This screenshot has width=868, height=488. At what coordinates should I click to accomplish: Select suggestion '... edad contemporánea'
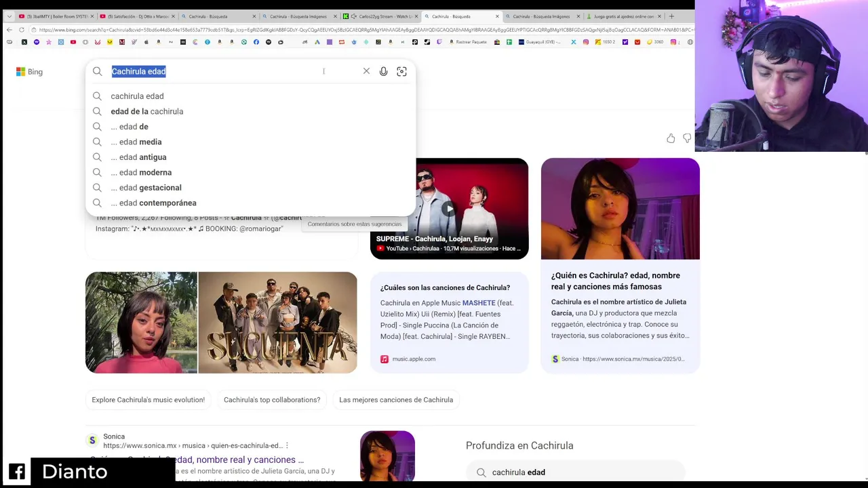click(x=250, y=203)
